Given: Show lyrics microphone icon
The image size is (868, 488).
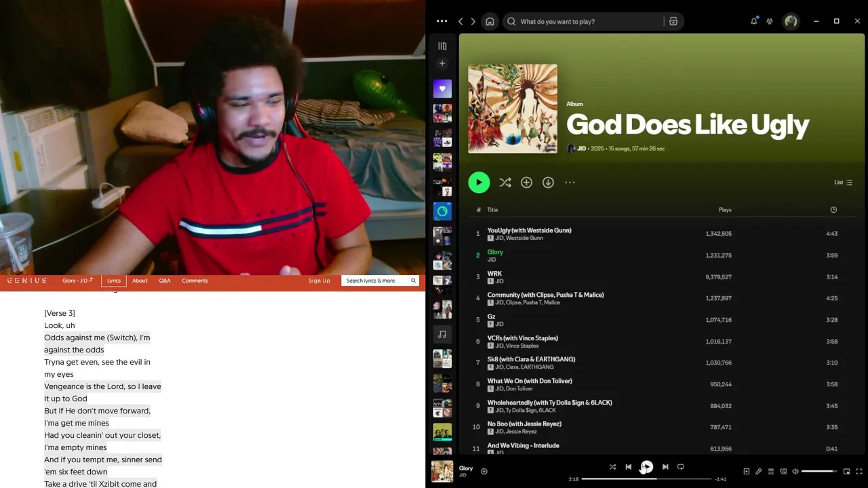Looking at the screenshot, I should click(x=759, y=471).
